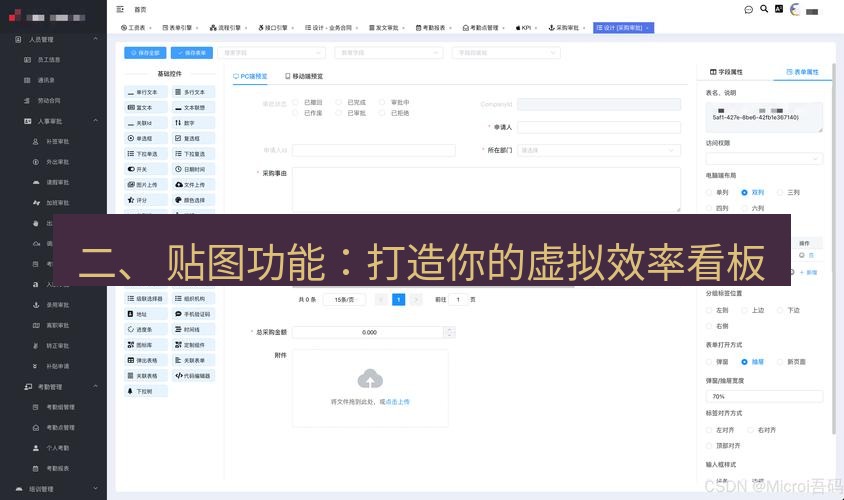The image size is (844, 500).
Task: Choose 四列 PC layout
Action: [709, 208]
